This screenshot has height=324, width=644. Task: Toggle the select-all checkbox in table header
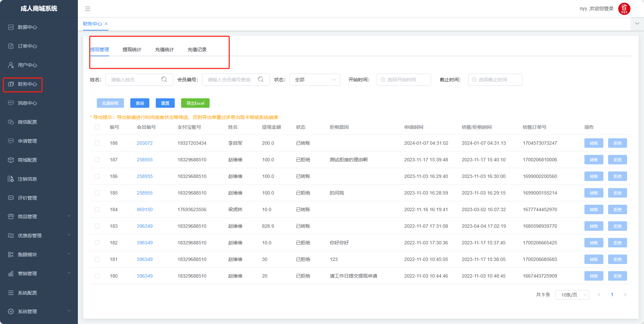97,127
